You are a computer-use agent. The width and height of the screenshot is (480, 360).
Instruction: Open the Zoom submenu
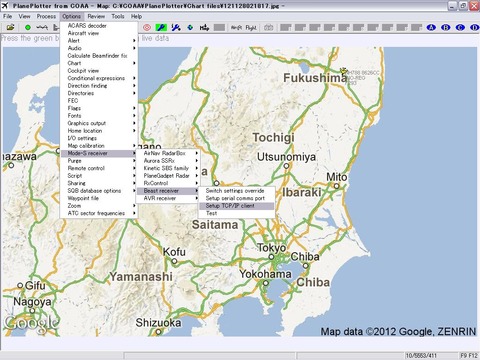tap(99, 206)
